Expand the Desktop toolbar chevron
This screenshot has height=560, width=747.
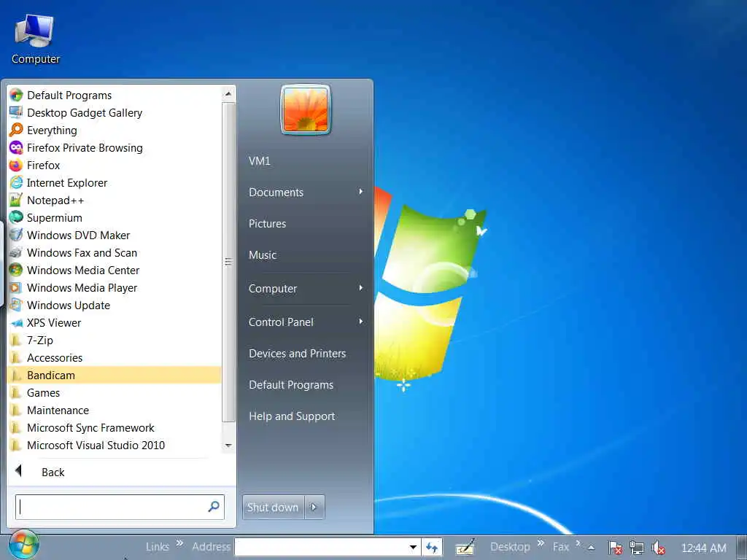[541, 542]
